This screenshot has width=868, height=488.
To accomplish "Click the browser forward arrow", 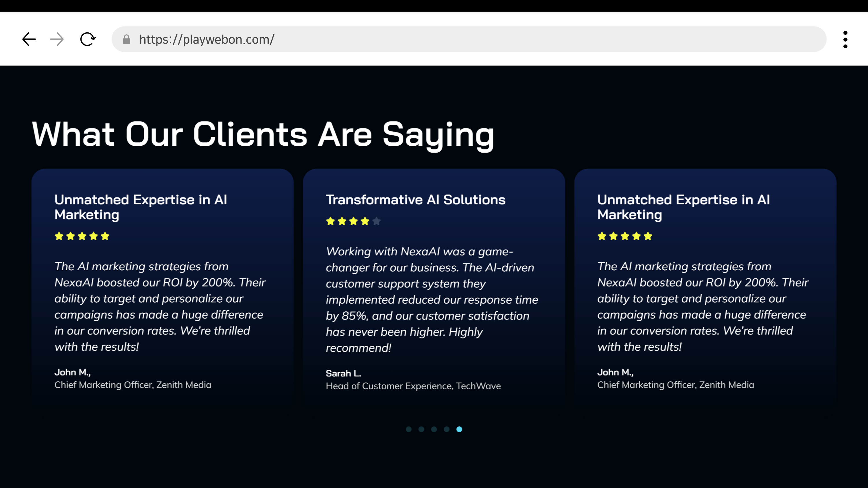I will (x=57, y=39).
